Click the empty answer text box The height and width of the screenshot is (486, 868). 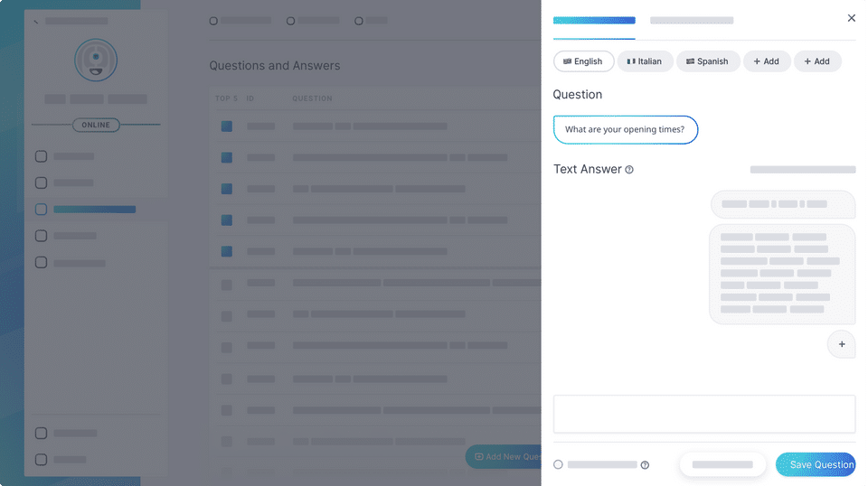click(703, 414)
